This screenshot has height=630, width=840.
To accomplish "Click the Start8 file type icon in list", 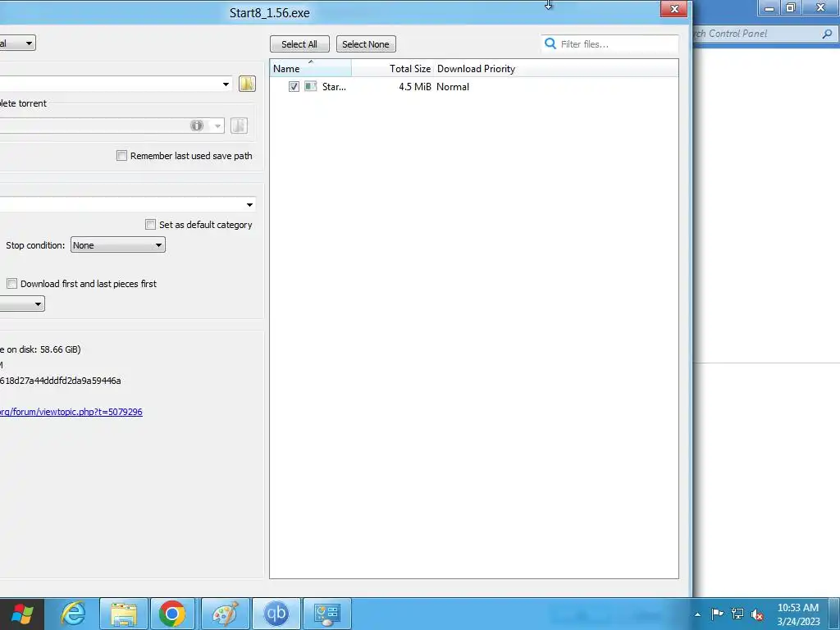I will click(x=311, y=86).
